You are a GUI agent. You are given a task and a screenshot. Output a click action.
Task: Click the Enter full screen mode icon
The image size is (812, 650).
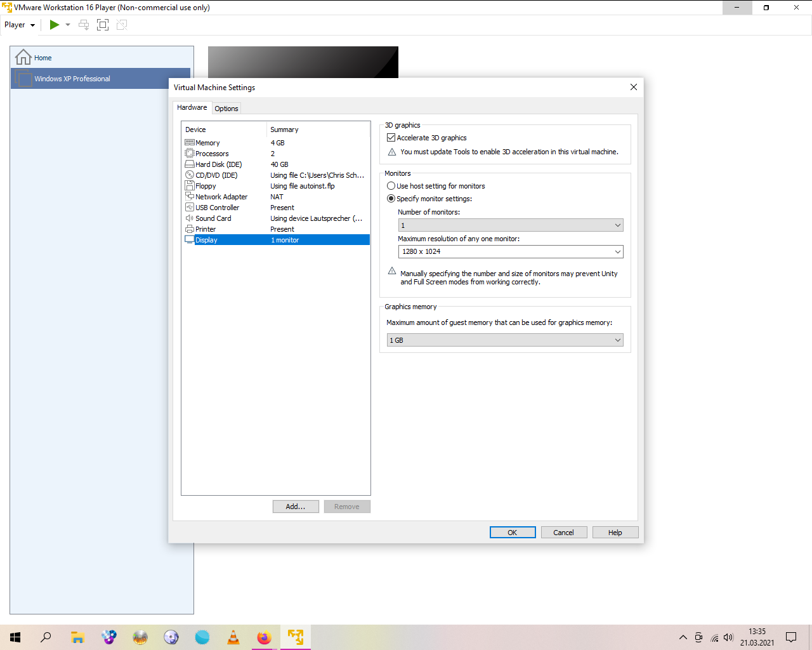(103, 25)
